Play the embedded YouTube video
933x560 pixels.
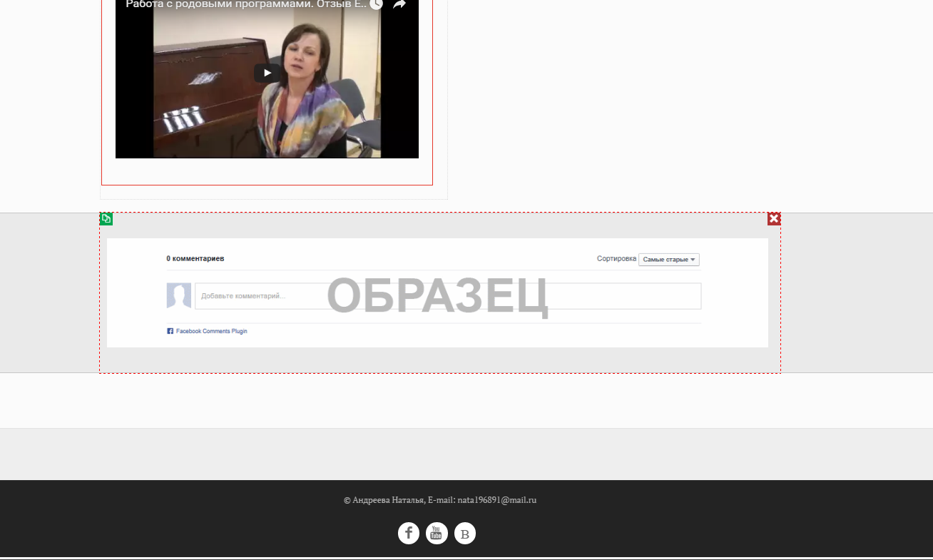click(x=267, y=73)
